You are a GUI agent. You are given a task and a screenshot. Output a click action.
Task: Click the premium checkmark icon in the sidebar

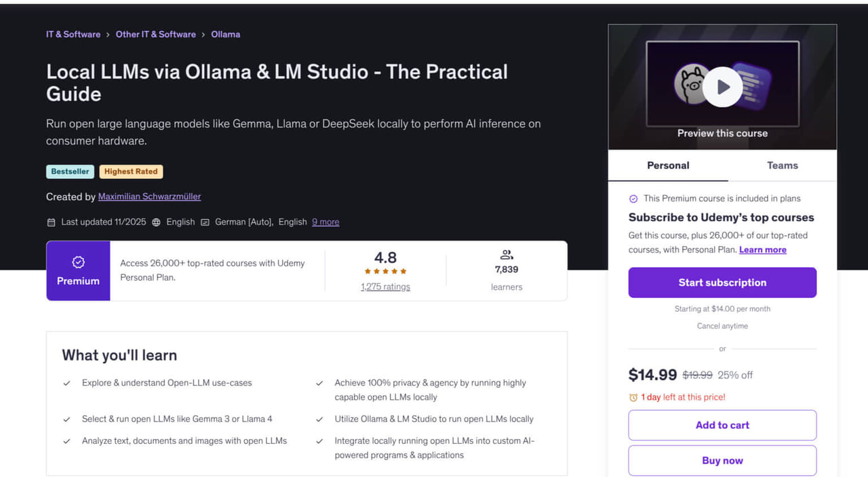click(633, 199)
